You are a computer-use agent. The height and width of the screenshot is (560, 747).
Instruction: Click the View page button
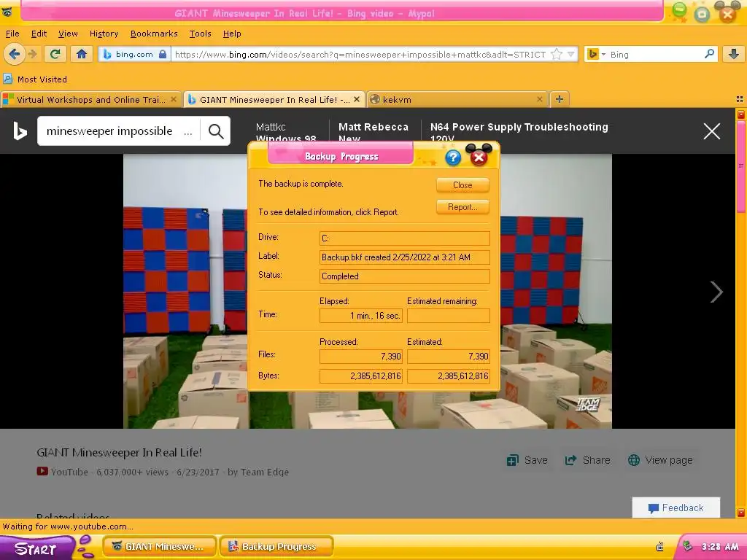[660, 460]
